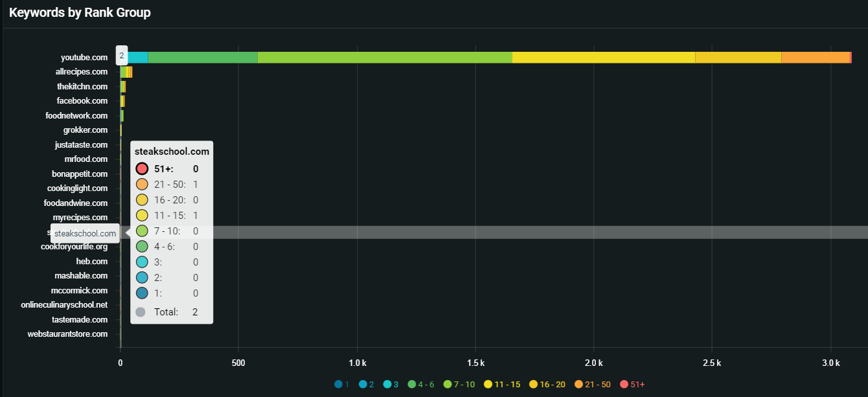Click the steakschool.com axis tooltip label
This screenshot has width=868, height=397.
point(86,233)
